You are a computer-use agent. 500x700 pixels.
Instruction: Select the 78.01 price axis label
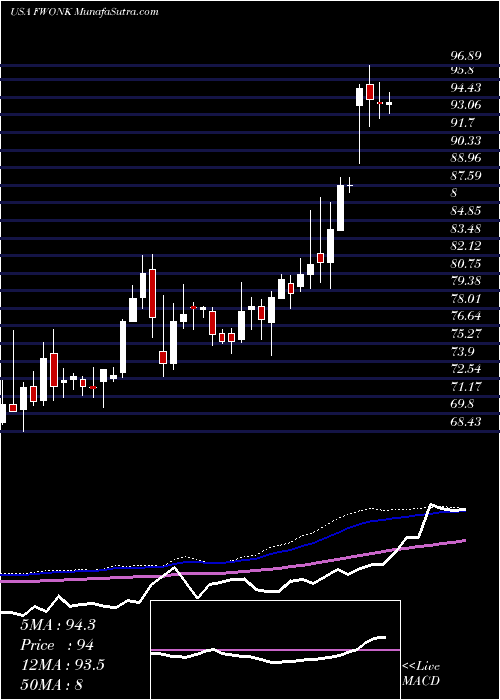click(x=466, y=299)
